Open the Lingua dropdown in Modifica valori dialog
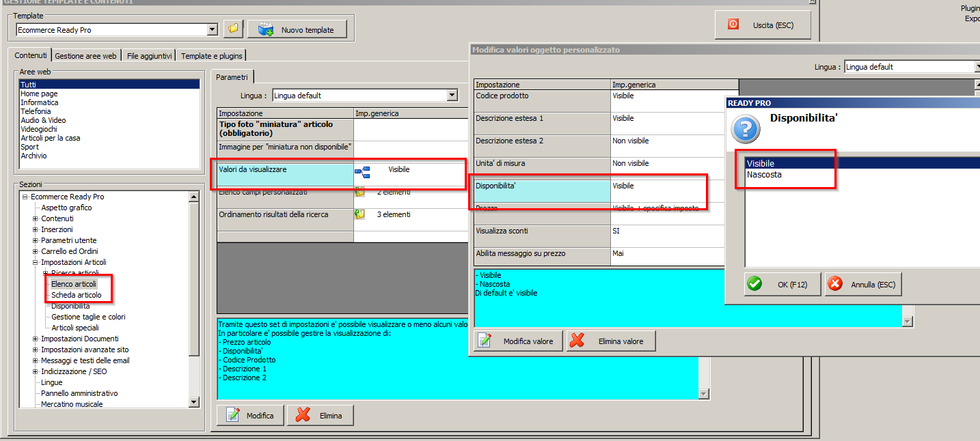Image resolution: width=980 pixels, height=441 pixels. 977,66
